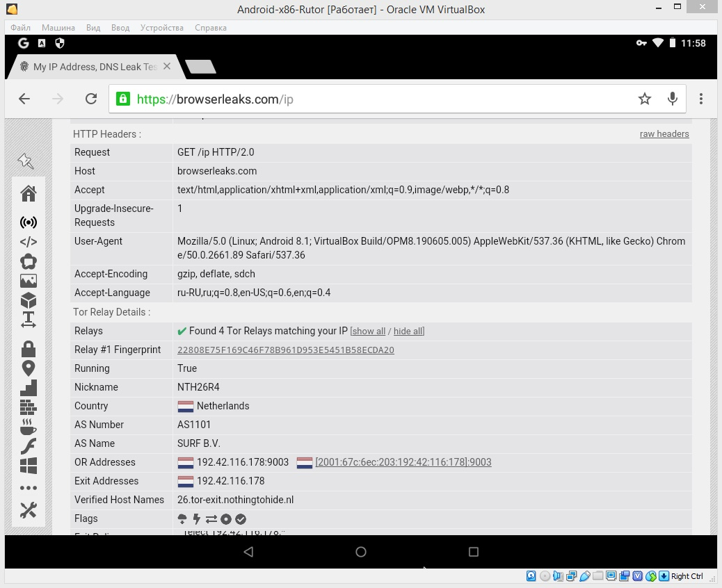Select the padlock SSL icon in sidebar
The image size is (722, 588).
click(x=28, y=348)
